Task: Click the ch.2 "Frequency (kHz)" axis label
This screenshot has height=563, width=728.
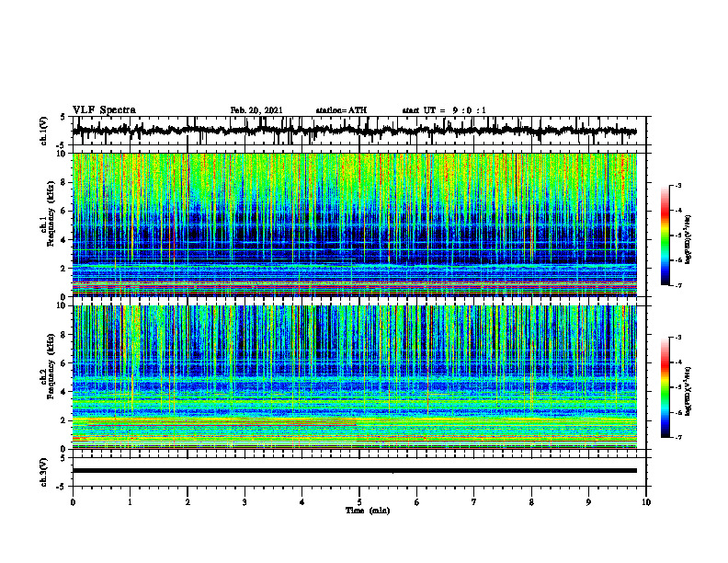Action: (51, 366)
